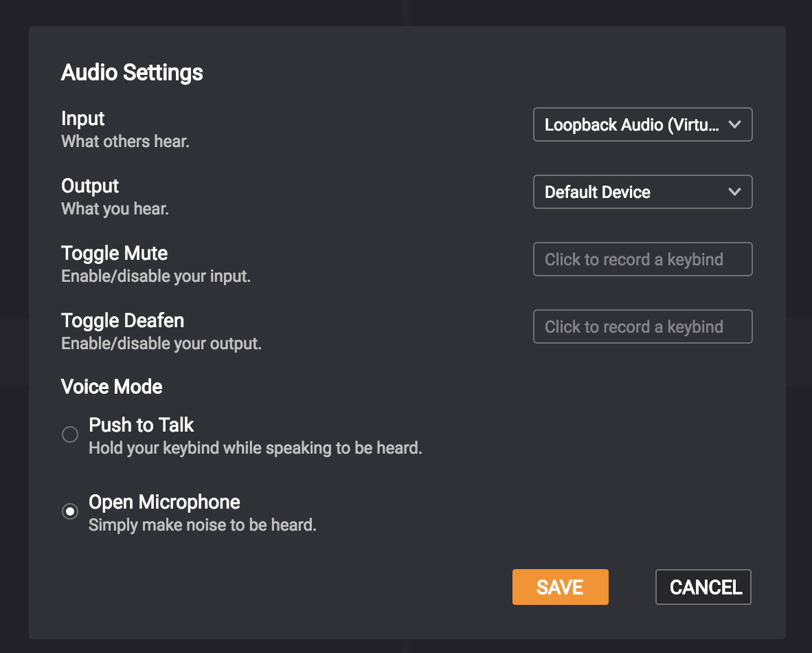Click the "Input" setting label
Image resolution: width=812 pixels, height=653 pixels.
83,118
